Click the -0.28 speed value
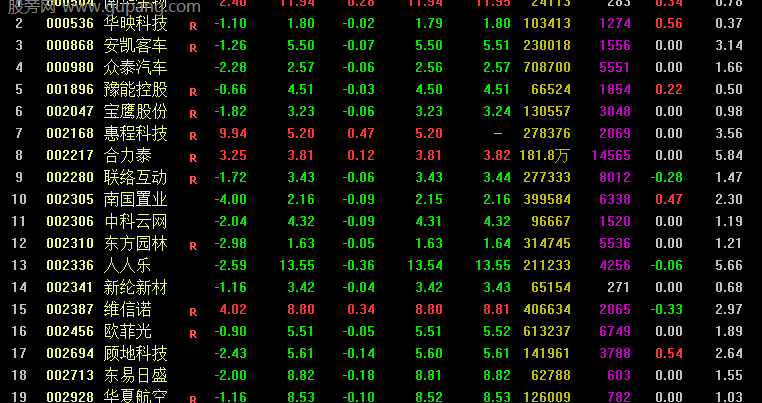Viewport: 762px width, 403px height. (667, 177)
